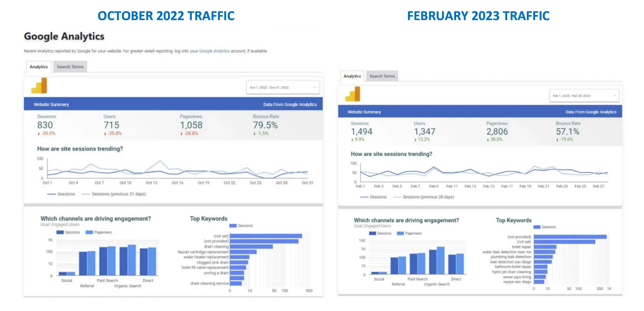Click the October Google Analytics logo icon
The width and height of the screenshot is (644, 311).
tap(39, 86)
